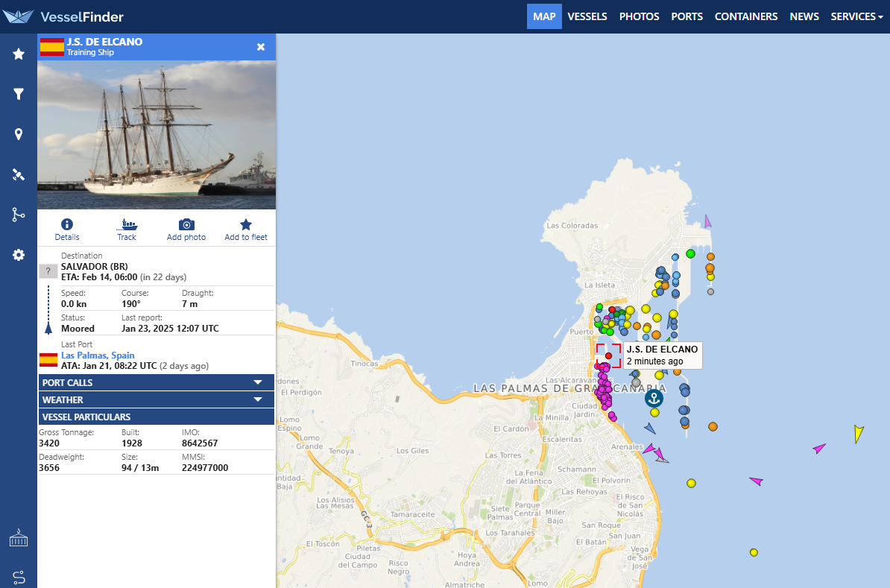Click the Size 94 / 13m value

pyautogui.click(x=140, y=468)
